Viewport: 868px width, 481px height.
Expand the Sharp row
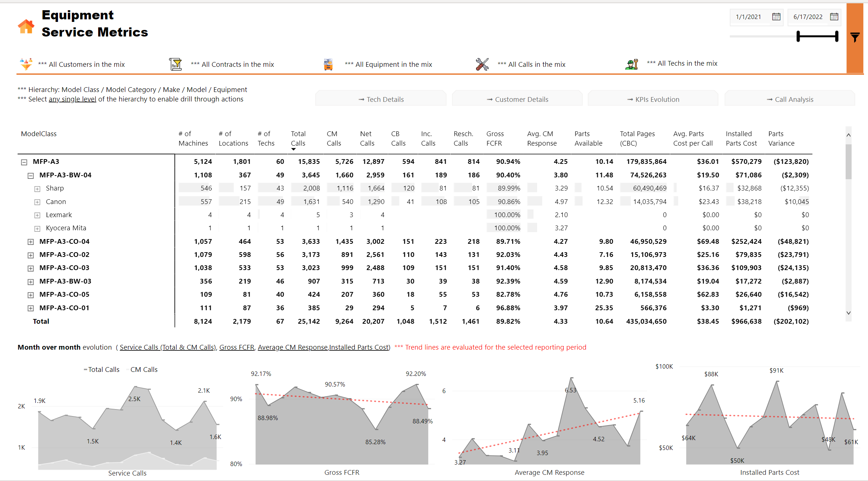click(x=37, y=188)
